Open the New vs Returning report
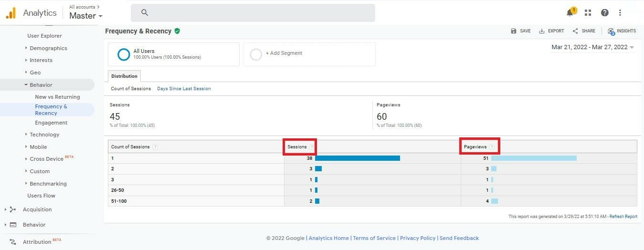The height and width of the screenshot is (250, 644). [x=57, y=97]
